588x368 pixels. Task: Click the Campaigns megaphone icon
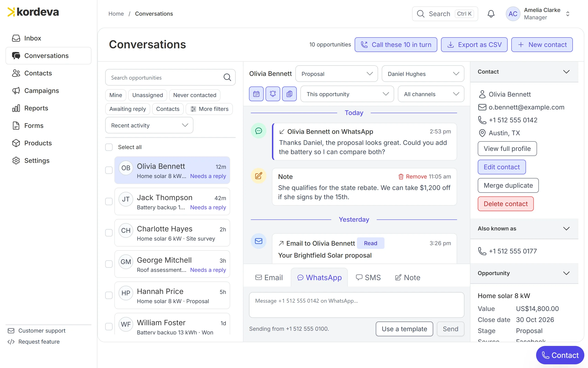coord(16,91)
